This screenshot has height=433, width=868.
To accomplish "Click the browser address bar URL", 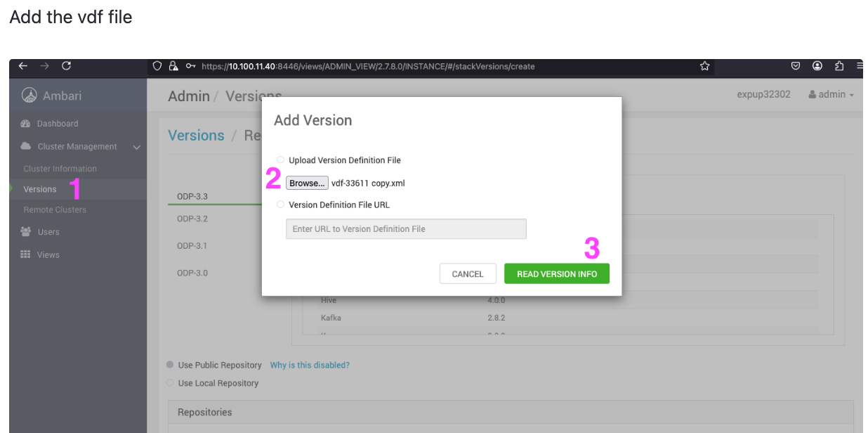I will point(368,67).
